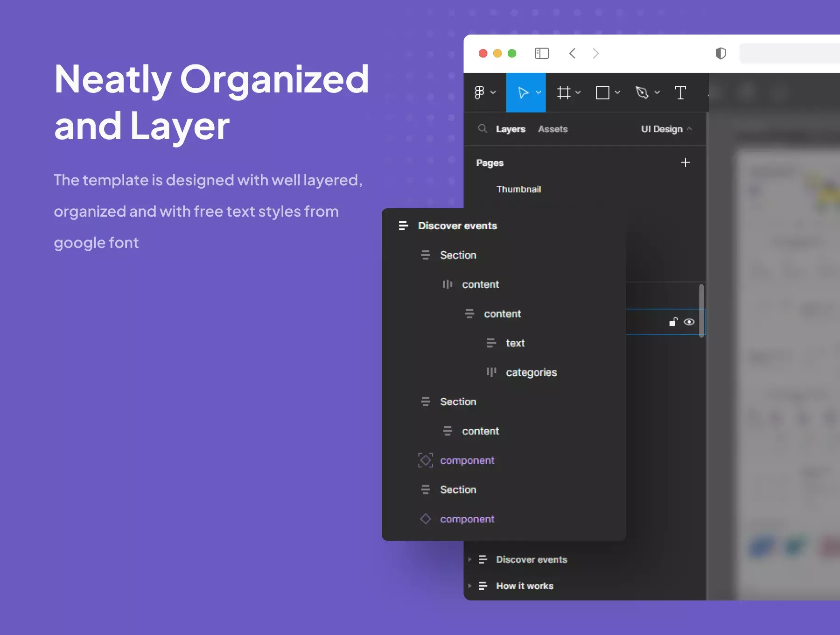Minimize window with yellow traffic light

tap(497, 53)
